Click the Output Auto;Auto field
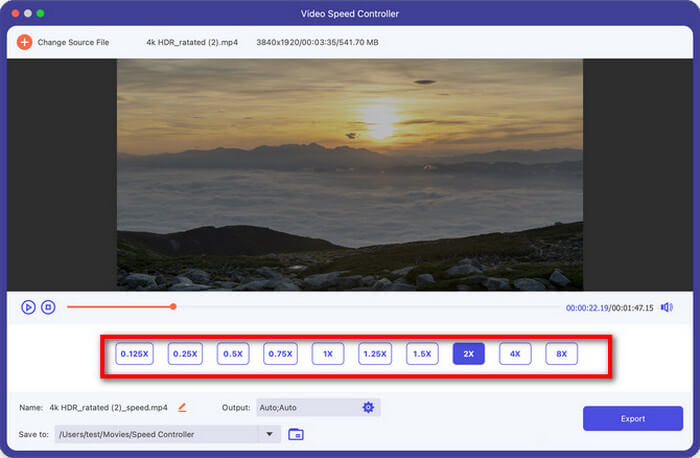The width and height of the screenshot is (700, 458). (x=318, y=407)
